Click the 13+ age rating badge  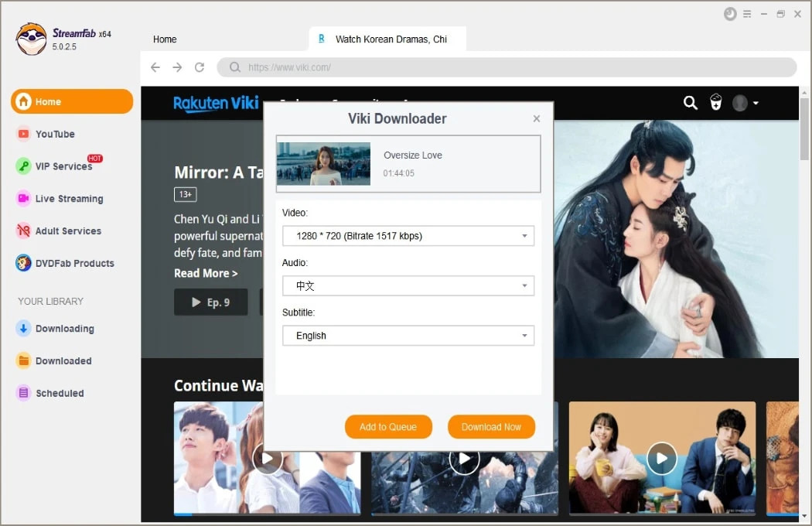(x=186, y=194)
